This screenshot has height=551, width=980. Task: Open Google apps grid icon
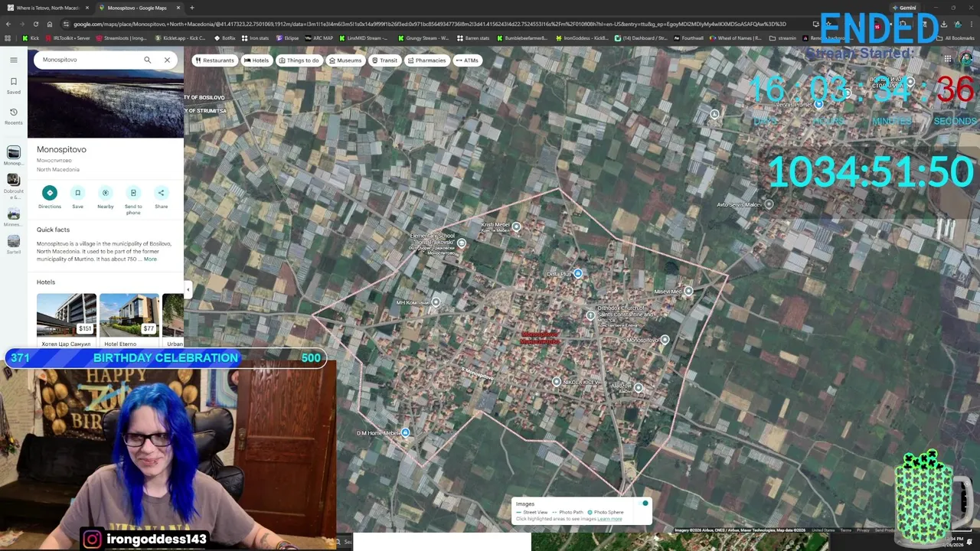tap(947, 60)
